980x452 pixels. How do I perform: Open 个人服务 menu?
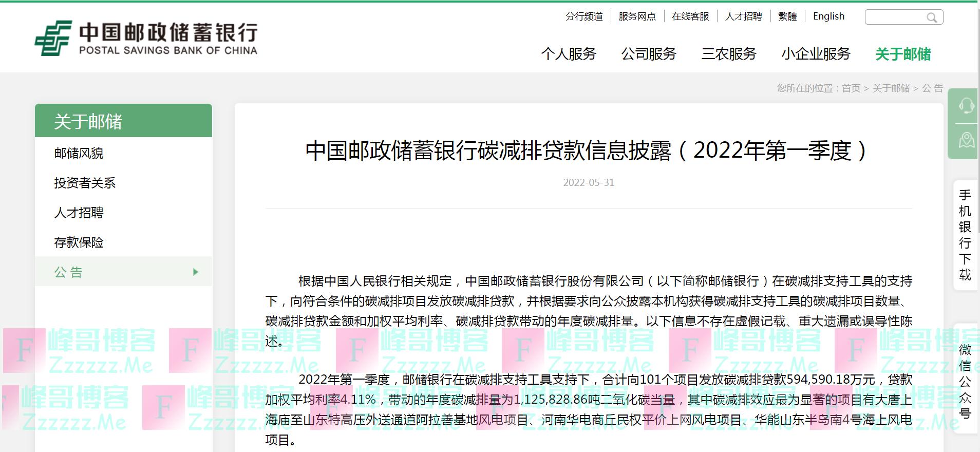[569, 54]
